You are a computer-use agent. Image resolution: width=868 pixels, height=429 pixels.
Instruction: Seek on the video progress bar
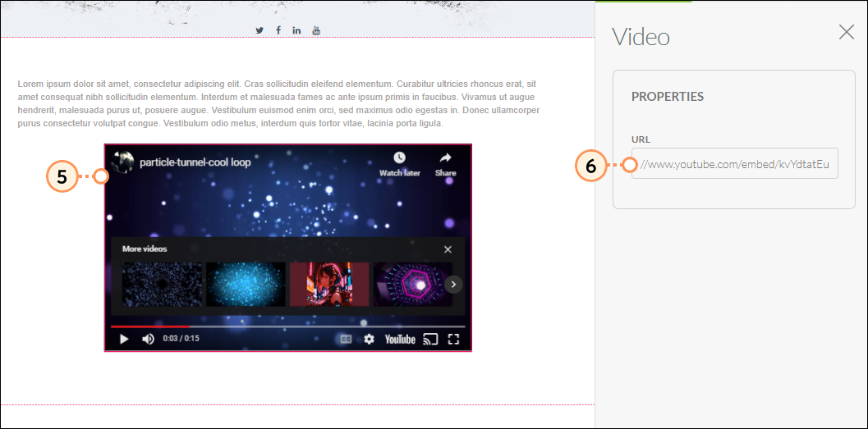[x=288, y=326]
